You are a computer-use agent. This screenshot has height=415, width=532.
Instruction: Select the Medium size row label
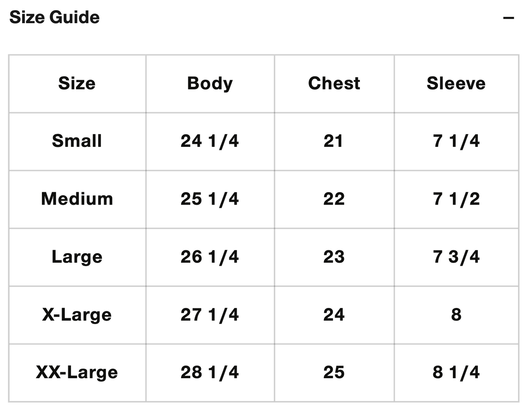click(x=77, y=199)
